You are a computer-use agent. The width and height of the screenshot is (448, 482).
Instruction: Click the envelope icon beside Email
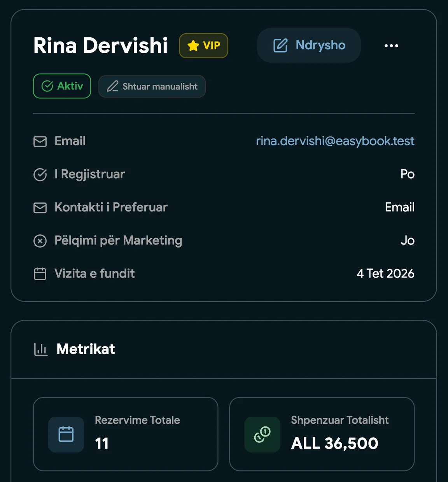[x=40, y=141]
